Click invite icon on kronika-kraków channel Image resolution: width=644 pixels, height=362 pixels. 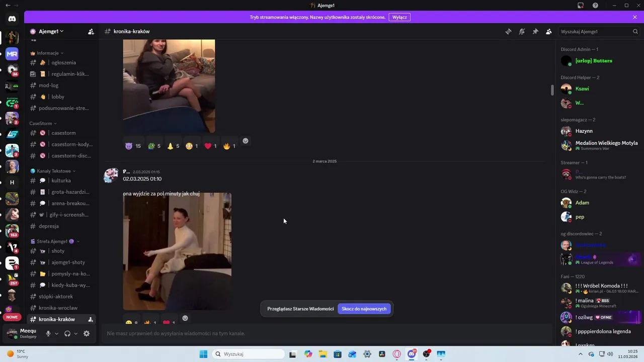click(91, 319)
